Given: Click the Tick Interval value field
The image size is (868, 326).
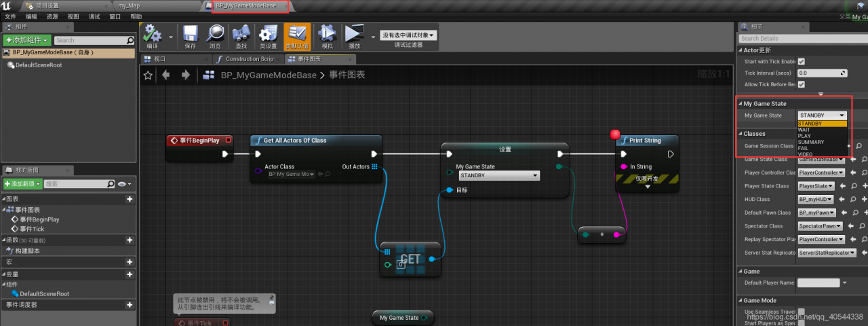Looking at the screenshot, I should [x=822, y=73].
